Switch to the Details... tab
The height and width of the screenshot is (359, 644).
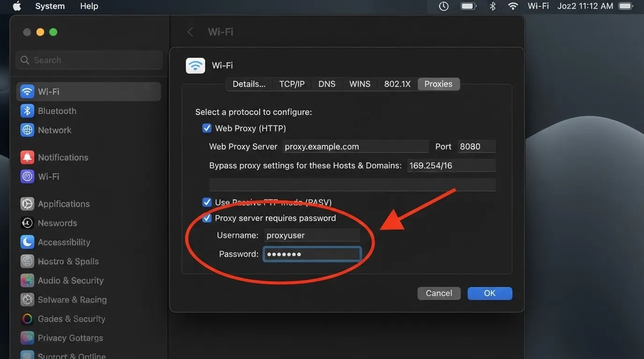pyautogui.click(x=249, y=84)
